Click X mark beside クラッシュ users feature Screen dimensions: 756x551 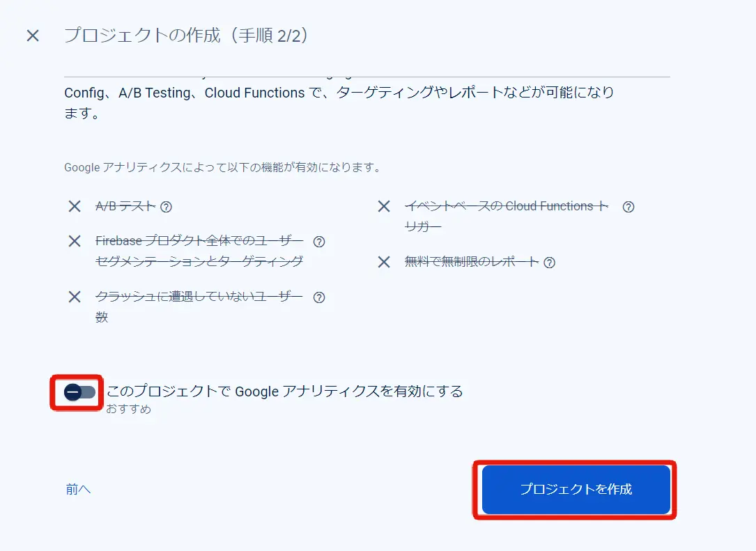tap(75, 297)
